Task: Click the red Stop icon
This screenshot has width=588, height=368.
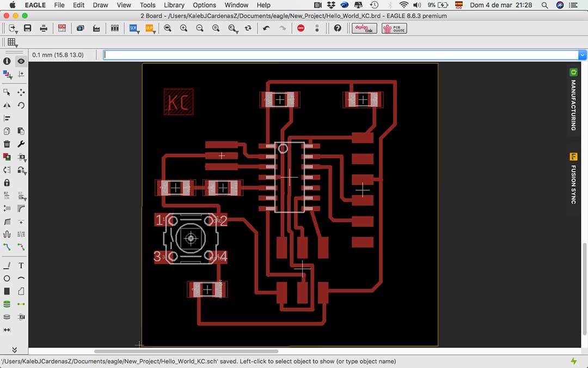Action: 301,28
